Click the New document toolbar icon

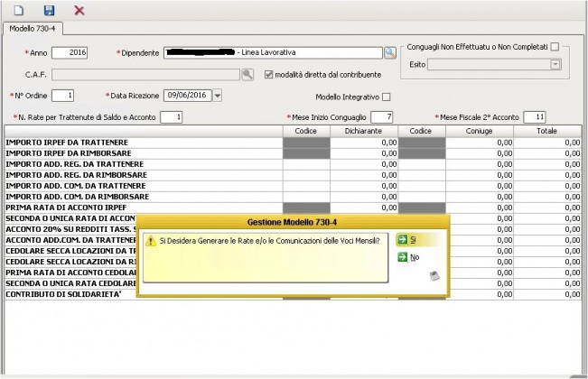pos(18,10)
